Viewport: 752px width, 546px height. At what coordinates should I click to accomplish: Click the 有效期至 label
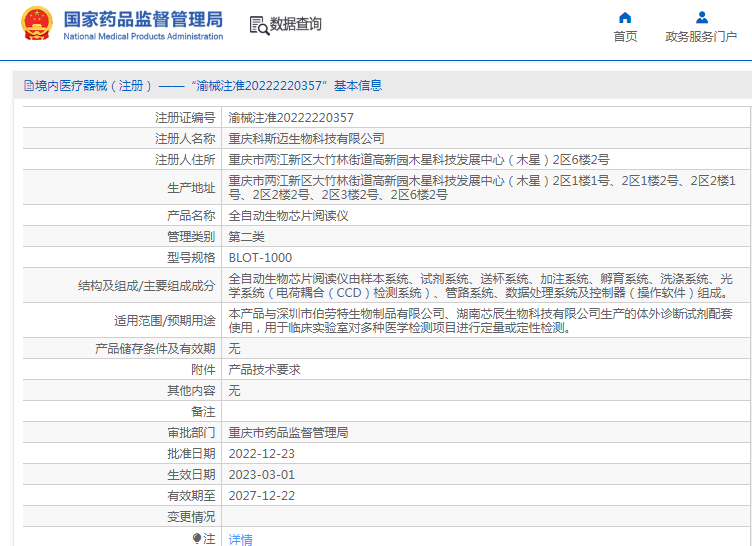coord(191,496)
